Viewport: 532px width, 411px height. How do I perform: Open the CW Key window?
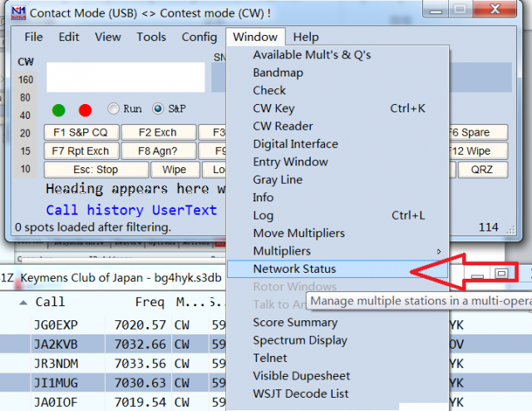pyautogui.click(x=337, y=108)
